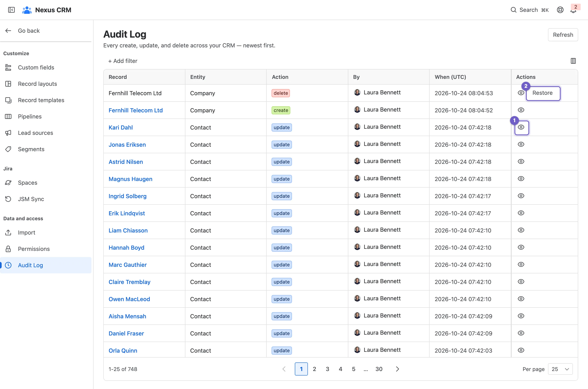Click the Nexus CRM logo icon
The height and width of the screenshot is (389, 588).
coord(27,10)
